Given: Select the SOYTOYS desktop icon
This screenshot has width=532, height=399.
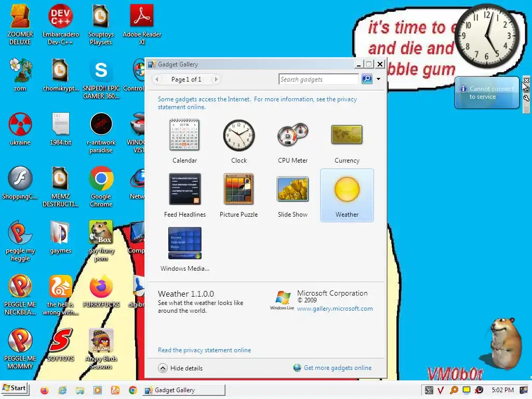Looking at the screenshot, I should pos(60,345).
